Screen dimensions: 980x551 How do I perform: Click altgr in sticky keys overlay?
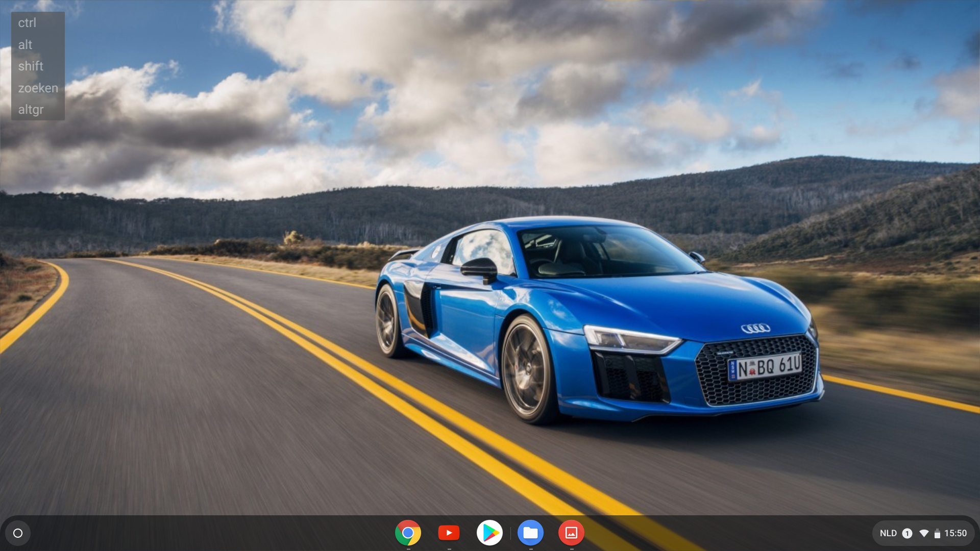tap(31, 110)
